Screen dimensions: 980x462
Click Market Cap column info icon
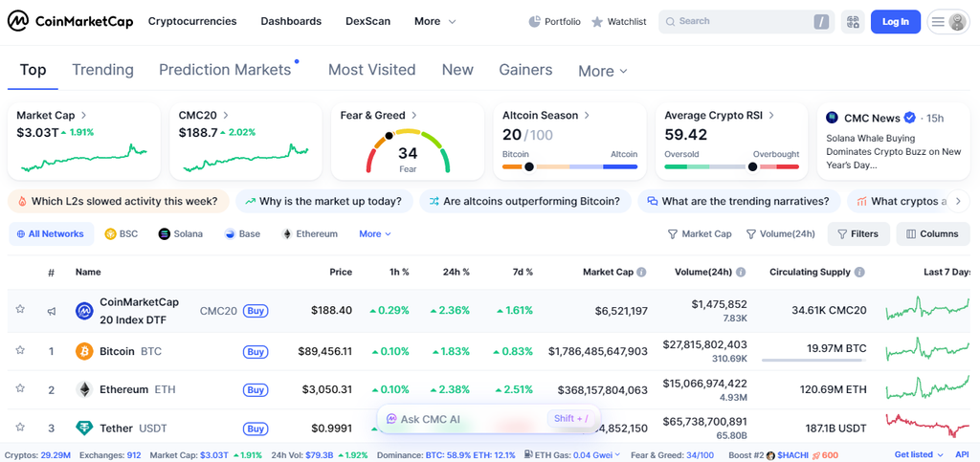[642, 273]
